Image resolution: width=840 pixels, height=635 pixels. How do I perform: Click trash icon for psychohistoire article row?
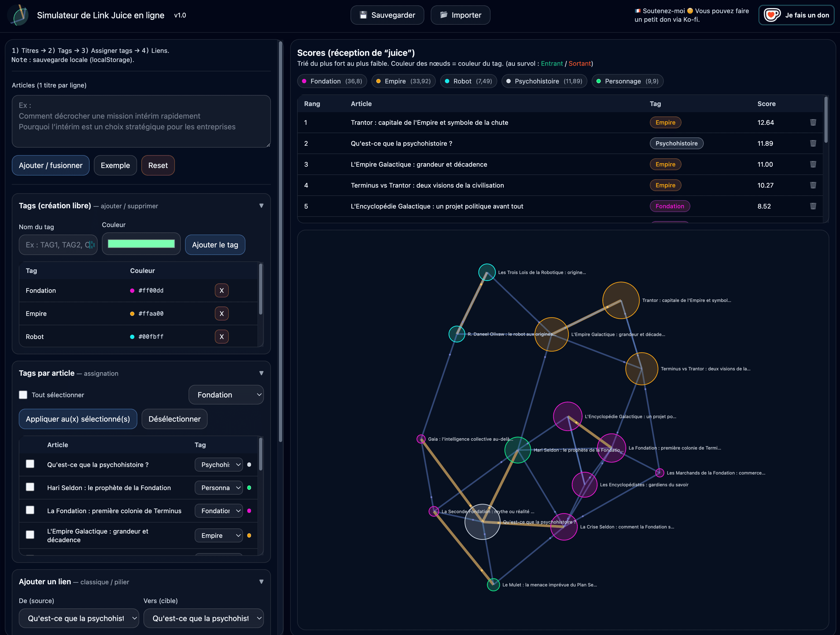813,143
